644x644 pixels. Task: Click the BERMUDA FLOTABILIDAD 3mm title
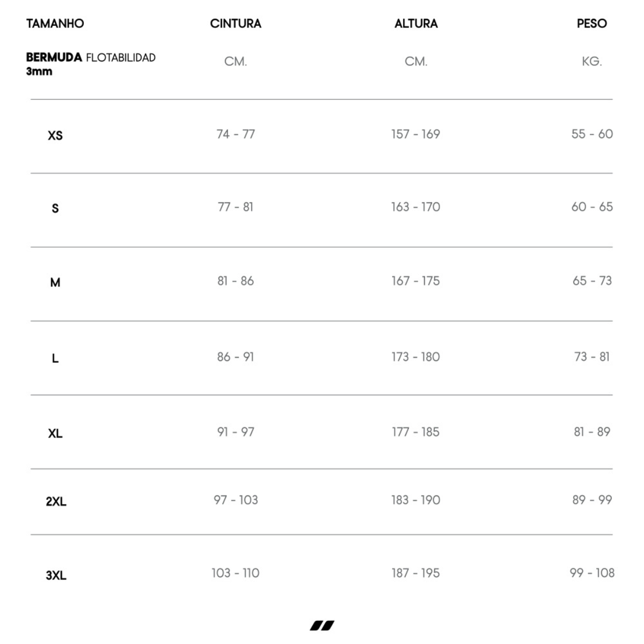coord(91,64)
